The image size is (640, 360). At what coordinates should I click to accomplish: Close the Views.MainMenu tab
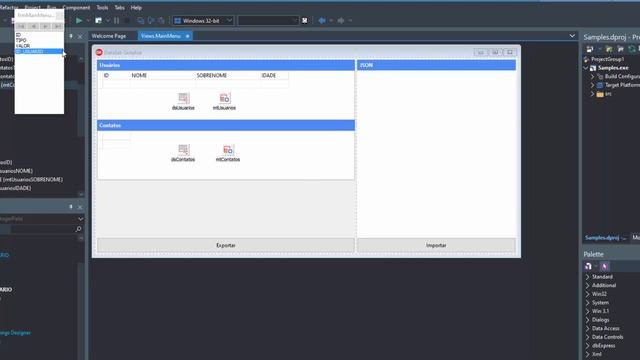point(187,36)
